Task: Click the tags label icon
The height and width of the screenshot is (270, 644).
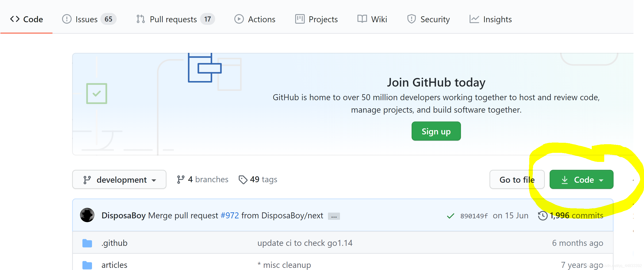Action: tap(243, 180)
